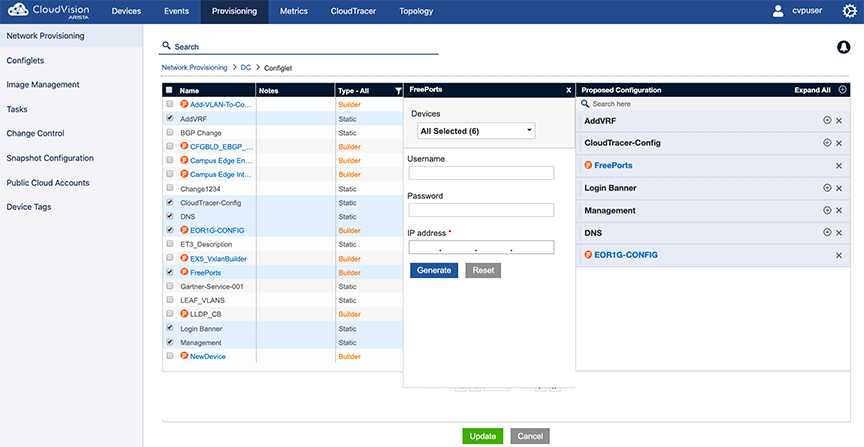This screenshot has width=864, height=447.
Task: Click the Cancel button
Action: click(x=530, y=436)
